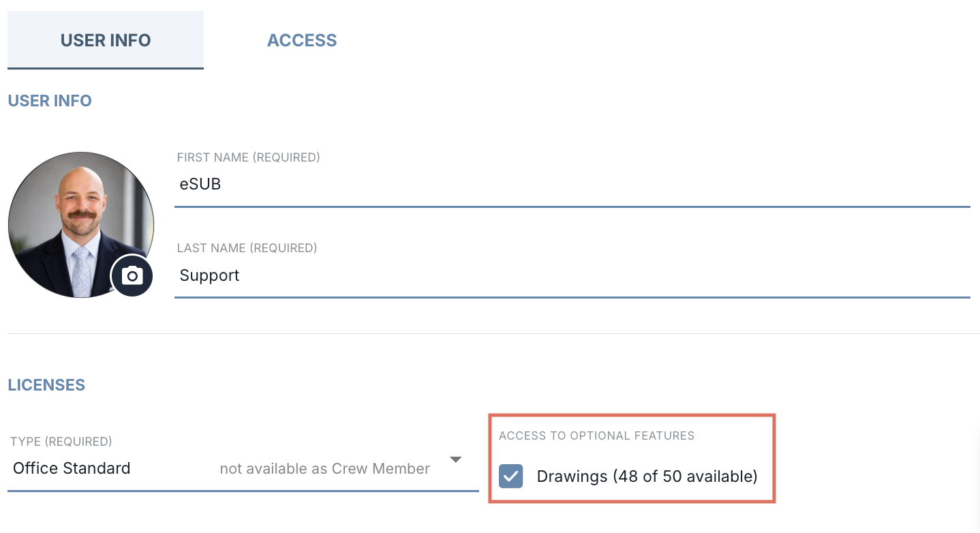Click the First Name field containing eSUB
Screen dimensions: 980x533
point(572,184)
